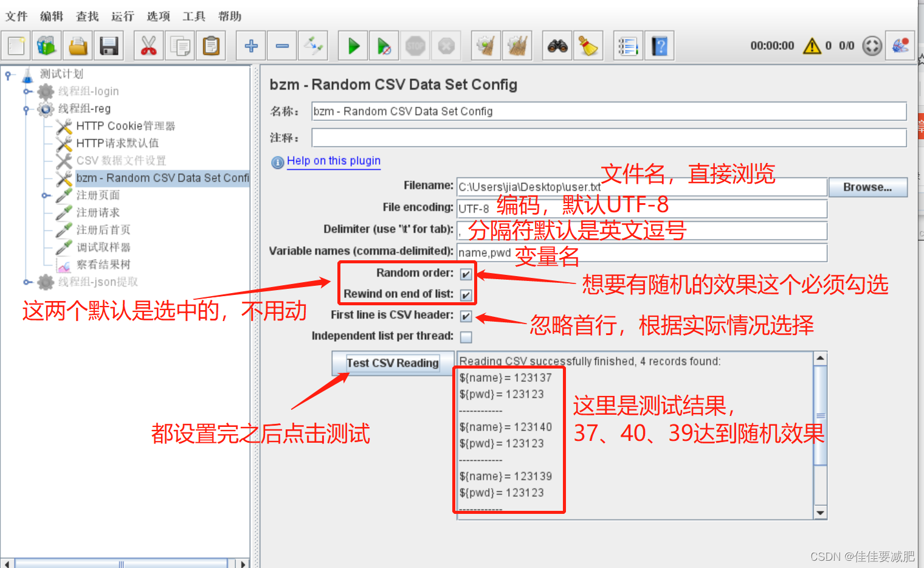
Task: Click the Test CSV Reading button
Action: click(x=393, y=363)
